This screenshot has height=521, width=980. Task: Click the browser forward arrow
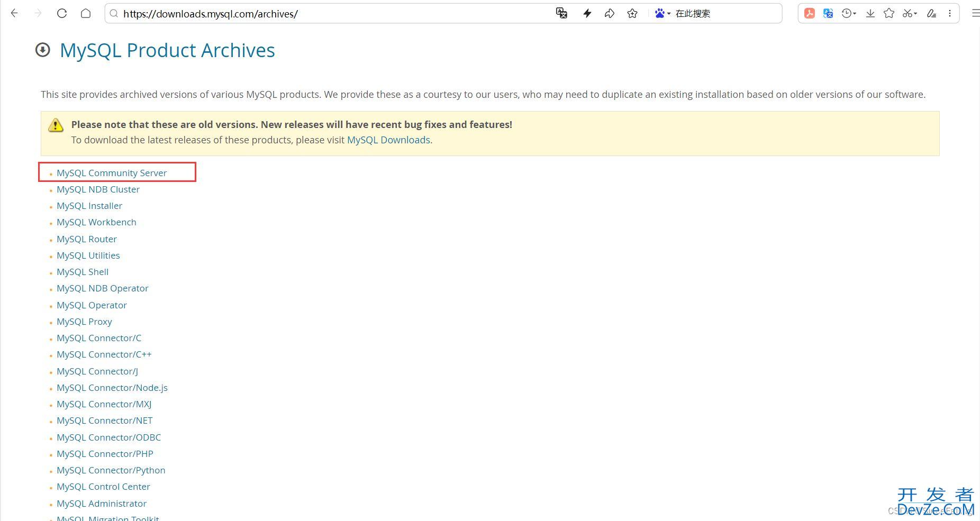pyautogui.click(x=38, y=13)
